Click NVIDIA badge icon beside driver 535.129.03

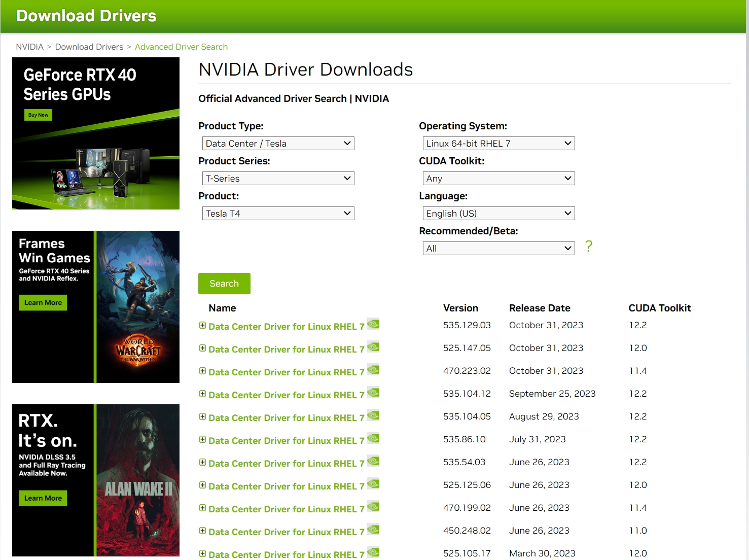(373, 324)
